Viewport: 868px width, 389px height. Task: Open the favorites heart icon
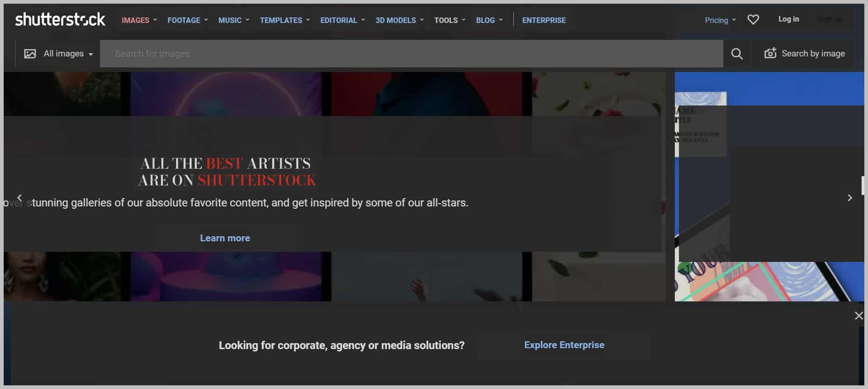(x=753, y=19)
